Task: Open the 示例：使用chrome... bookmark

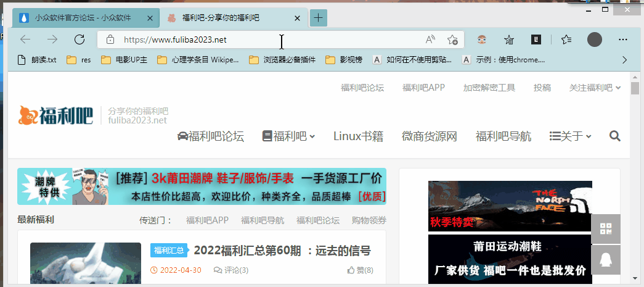Action: tap(503, 60)
